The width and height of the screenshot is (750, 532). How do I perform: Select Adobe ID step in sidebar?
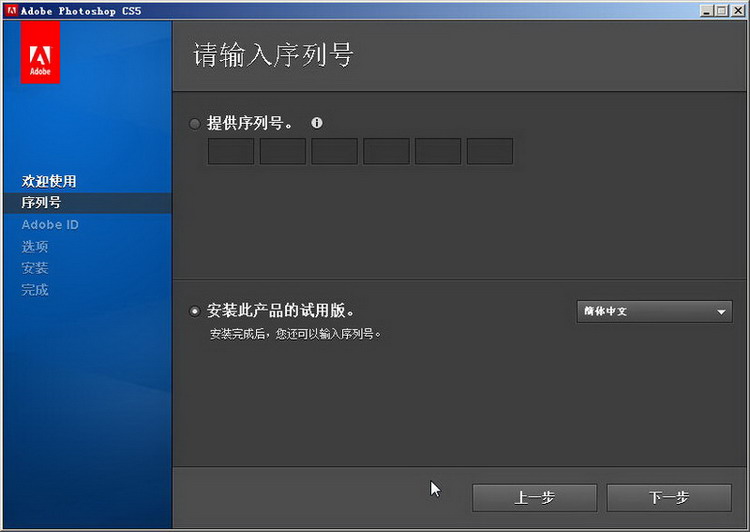coord(50,224)
